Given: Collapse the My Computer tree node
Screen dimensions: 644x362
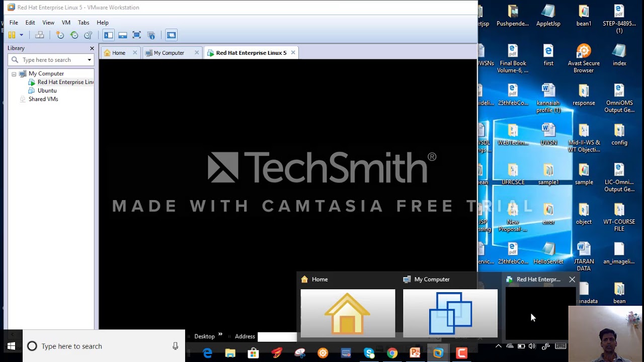Looking at the screenshot, I should pyautogui.click(x=14, y=74).
